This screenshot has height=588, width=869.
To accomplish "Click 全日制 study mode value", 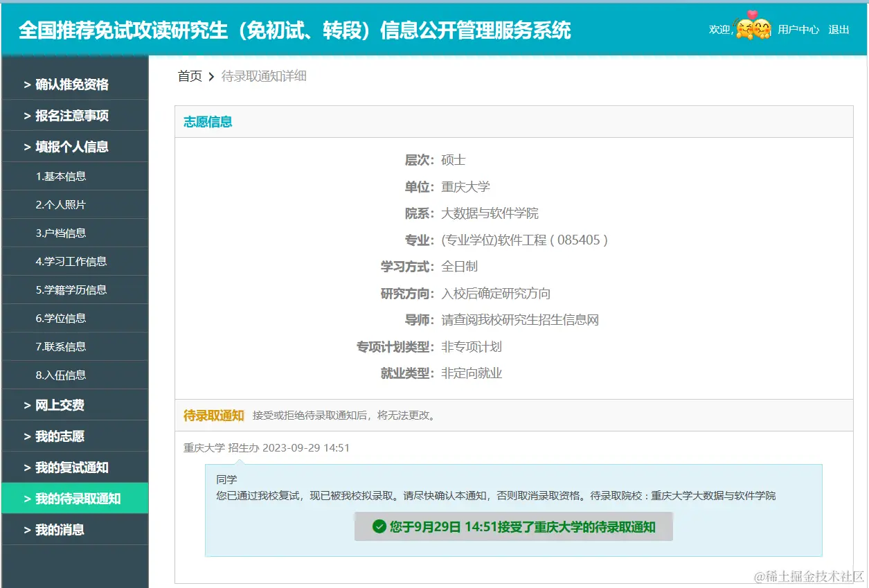I will point(460,267).
